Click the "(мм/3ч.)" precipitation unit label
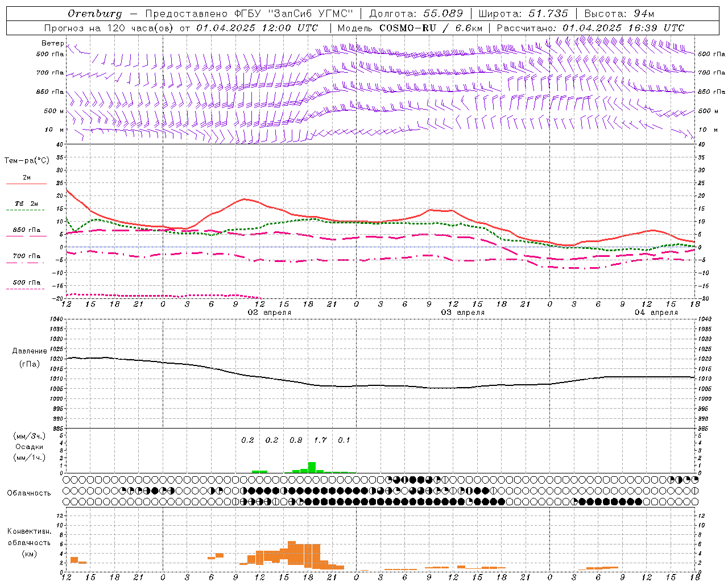728x582 pixels. point(30,436)
